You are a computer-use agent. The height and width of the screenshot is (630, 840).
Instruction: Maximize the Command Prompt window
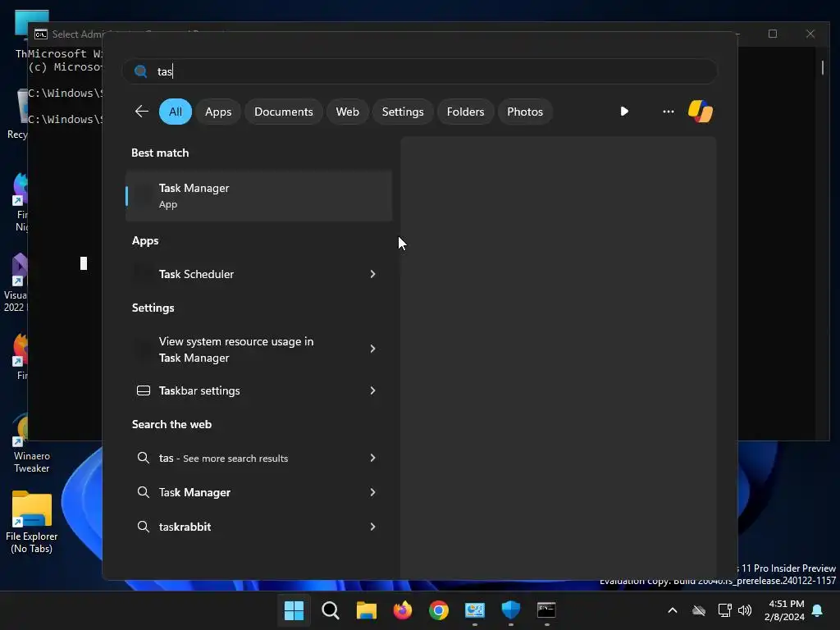pos(773,34)
